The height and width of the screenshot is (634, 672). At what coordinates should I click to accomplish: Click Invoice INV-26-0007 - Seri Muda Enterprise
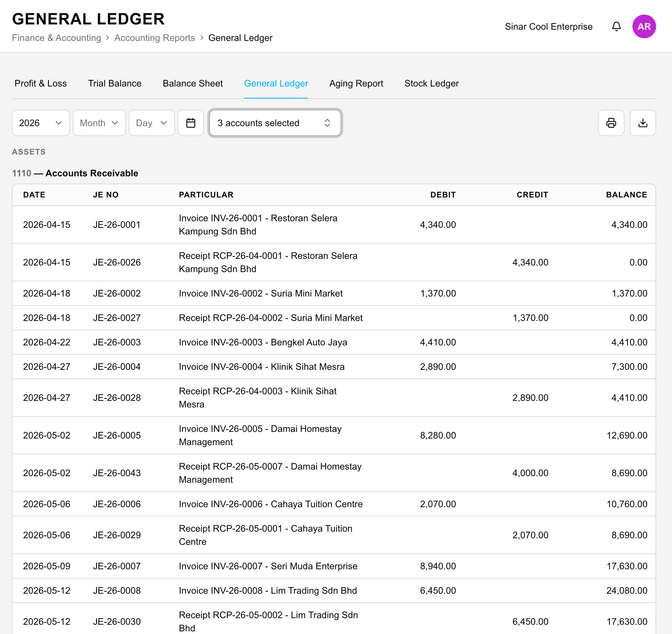click(x=268, y=566)
